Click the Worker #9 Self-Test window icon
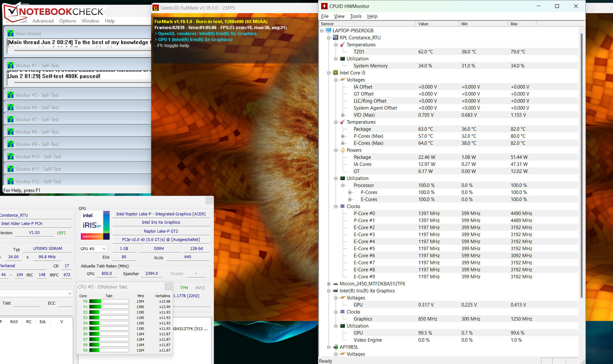Image resolution: width=613 pixels, height=364 pixels. [x=11, y=144]
